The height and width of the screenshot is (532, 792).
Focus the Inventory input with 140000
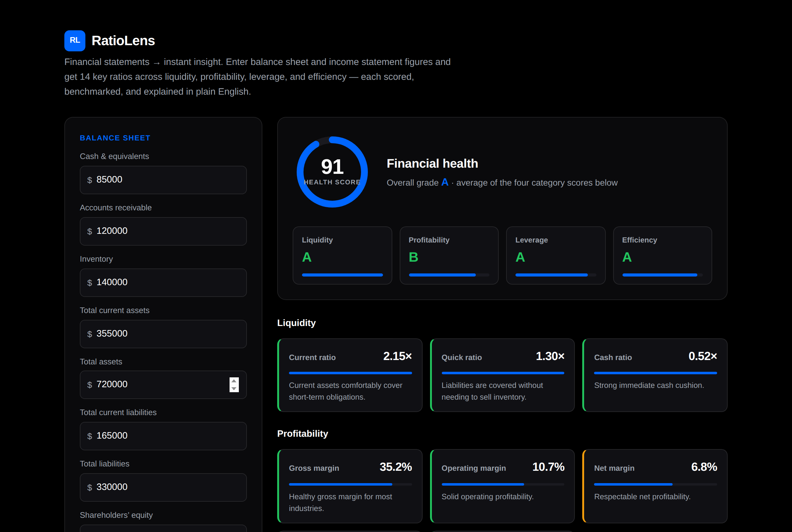tap(163, 282)
